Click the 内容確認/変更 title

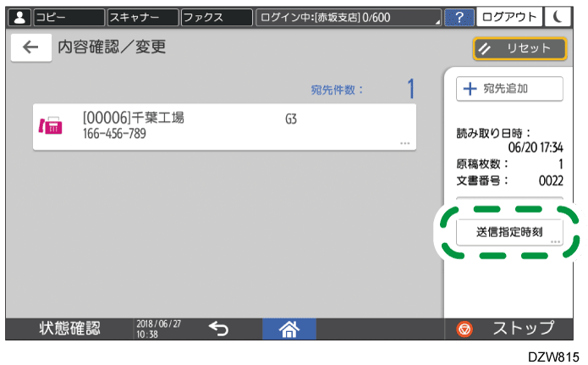point(112,47)
